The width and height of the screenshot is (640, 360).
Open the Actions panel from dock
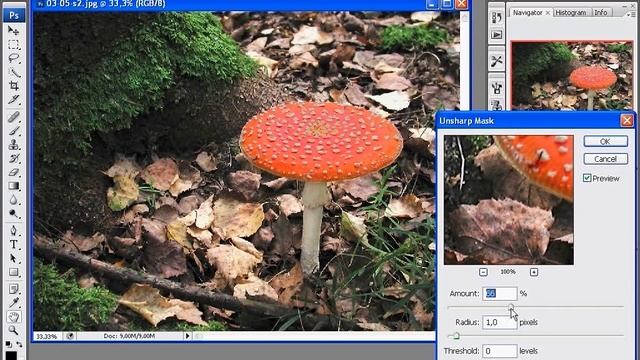(496, 35)
